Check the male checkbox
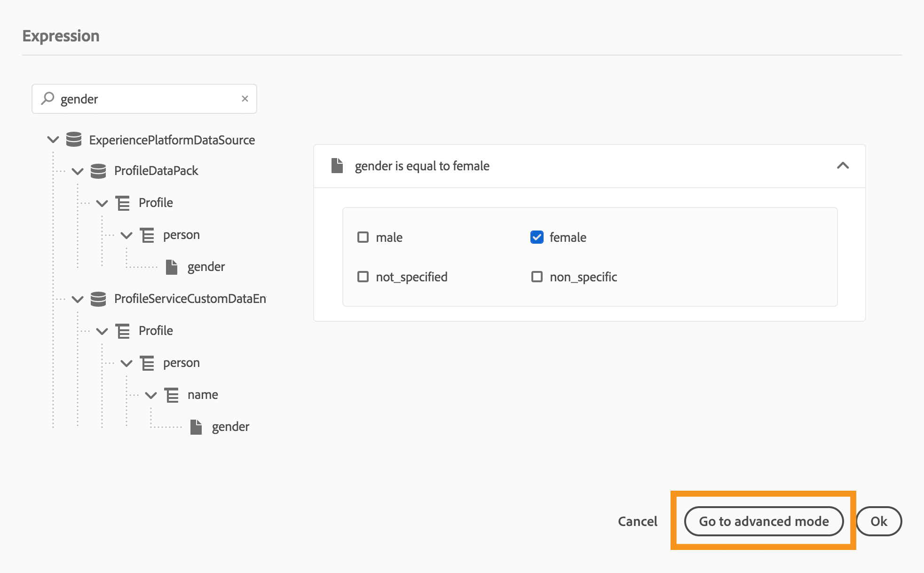Viewport: 924px width, 573px height. click(x=363, y=237)
